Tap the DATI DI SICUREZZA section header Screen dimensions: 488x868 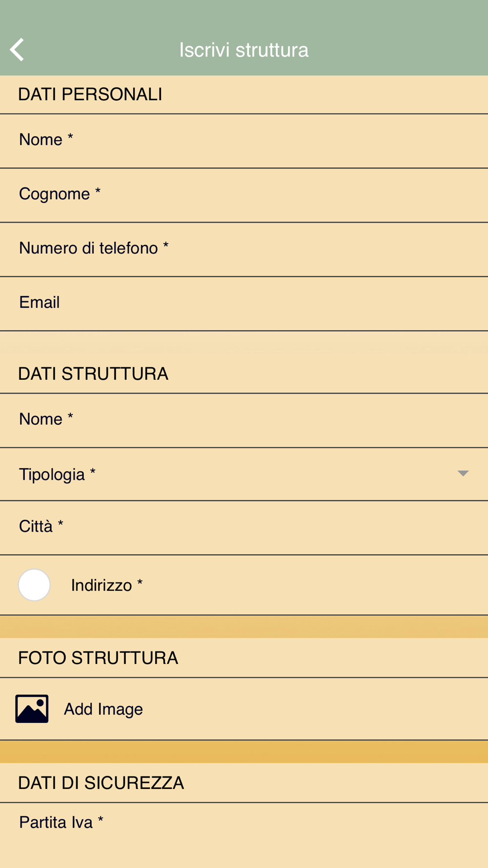[x=101, y=783]
